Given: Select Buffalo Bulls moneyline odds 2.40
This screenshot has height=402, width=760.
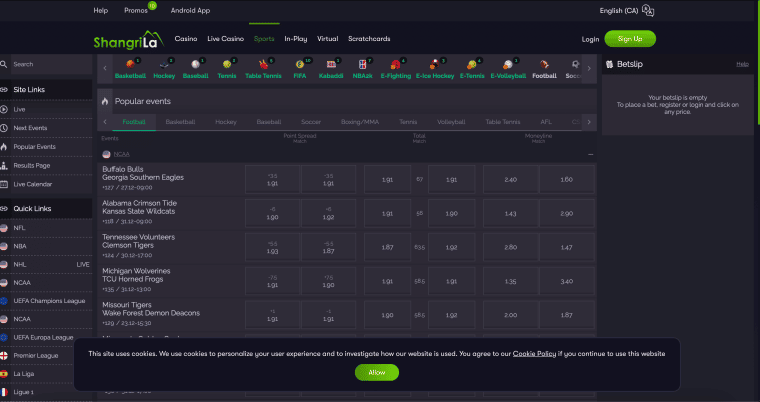Looking at the screenshot, I should 510,179.
